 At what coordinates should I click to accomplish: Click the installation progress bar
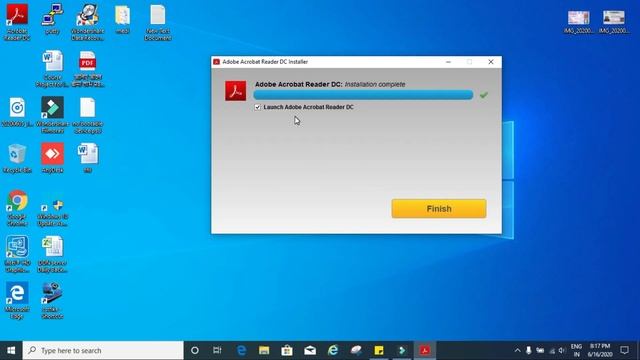point(363,95)
